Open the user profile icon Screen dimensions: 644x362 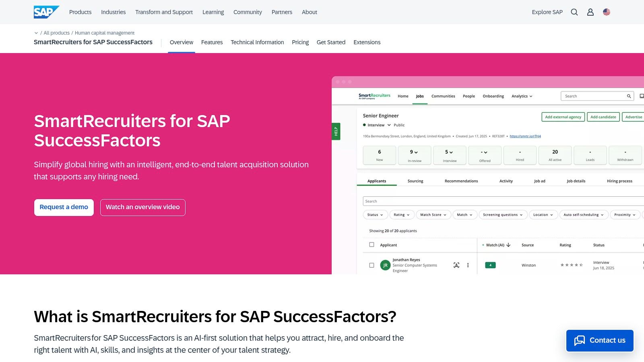coord(590,12)
